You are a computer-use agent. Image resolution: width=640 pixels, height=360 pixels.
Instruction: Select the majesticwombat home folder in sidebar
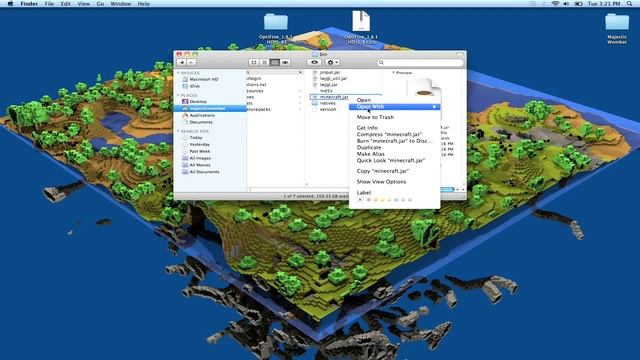click(210, 109)
